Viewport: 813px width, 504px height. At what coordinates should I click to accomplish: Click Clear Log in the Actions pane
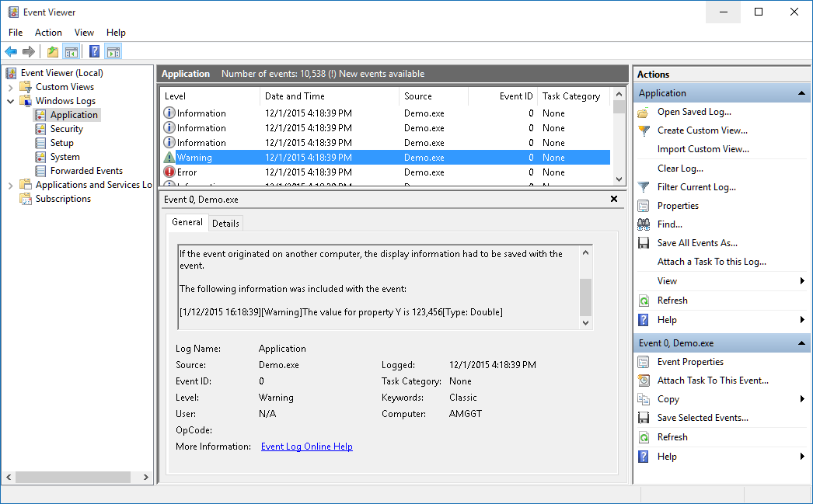[x=680, y=169]
